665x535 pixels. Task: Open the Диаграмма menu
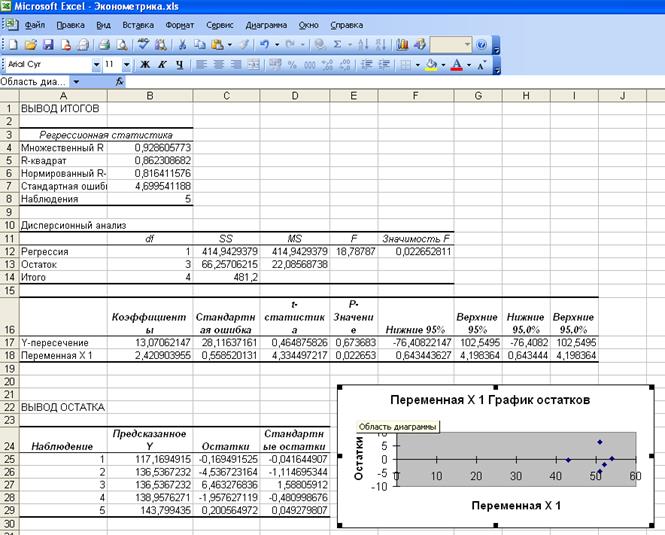point(264,24)
